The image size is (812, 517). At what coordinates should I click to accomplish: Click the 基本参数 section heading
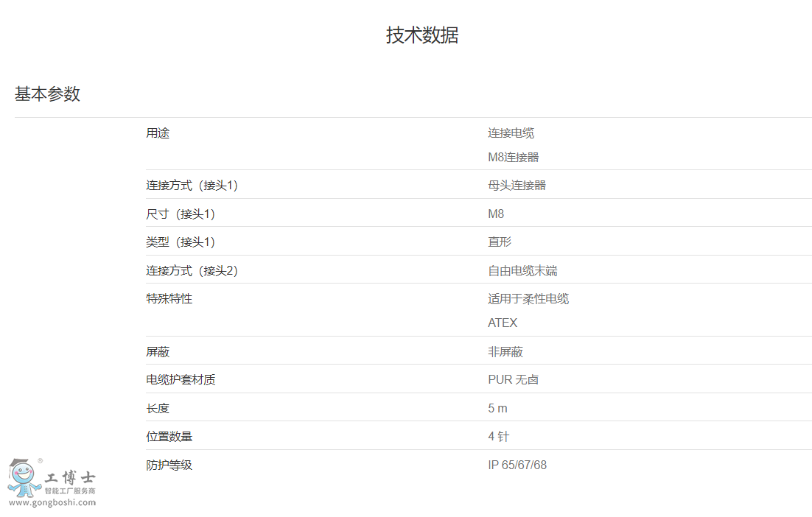point(47,94)
